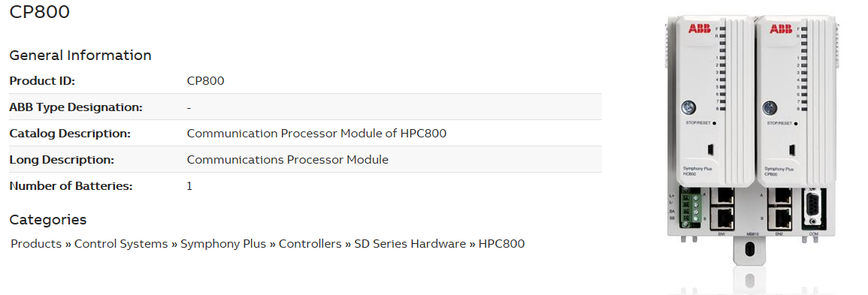
Task: Select the Product ID value CP800
Action: [205, 81]
